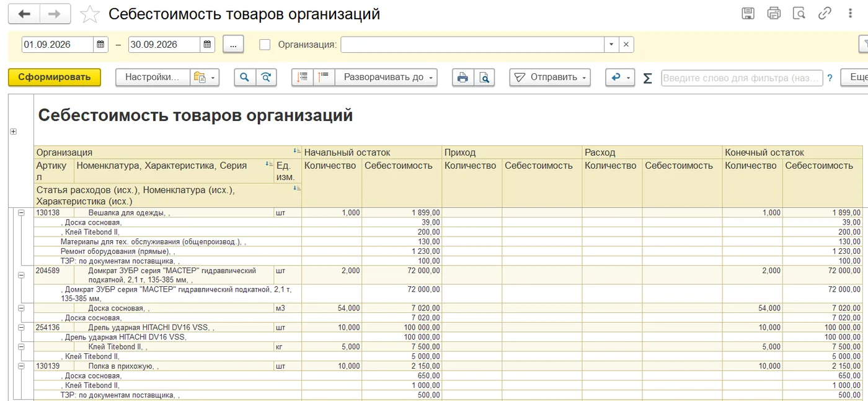Click the blue question mark help icon
The height and width of the screenshot is (401, 868).
coord(830,78)
